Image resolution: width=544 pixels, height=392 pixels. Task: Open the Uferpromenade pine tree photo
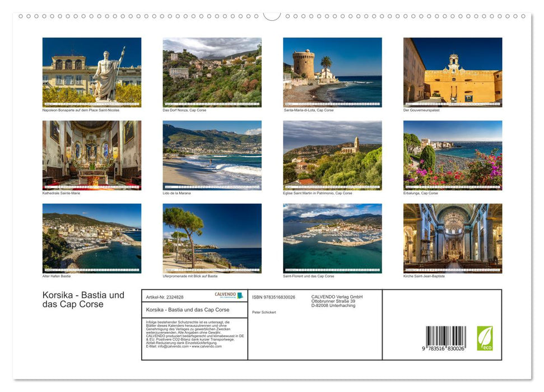(x=212, y=239)
